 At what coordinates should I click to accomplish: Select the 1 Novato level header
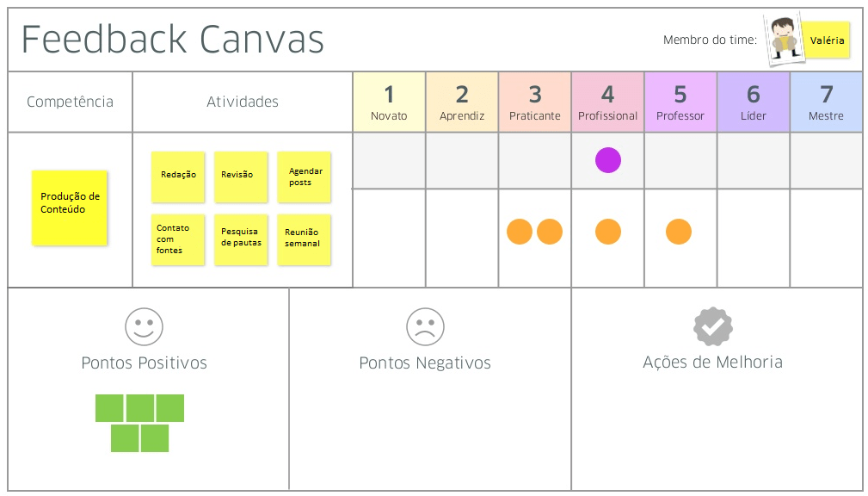(389, 102)
